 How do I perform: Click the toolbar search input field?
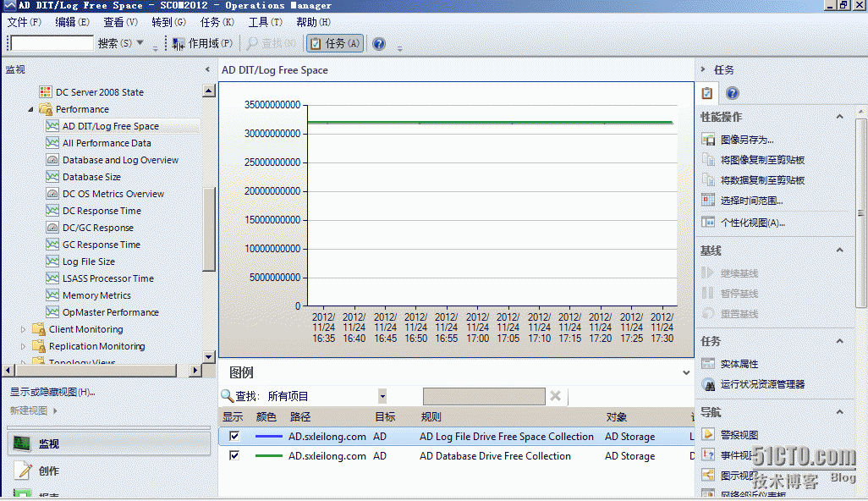pyautogui.click(x=52, y=43)
